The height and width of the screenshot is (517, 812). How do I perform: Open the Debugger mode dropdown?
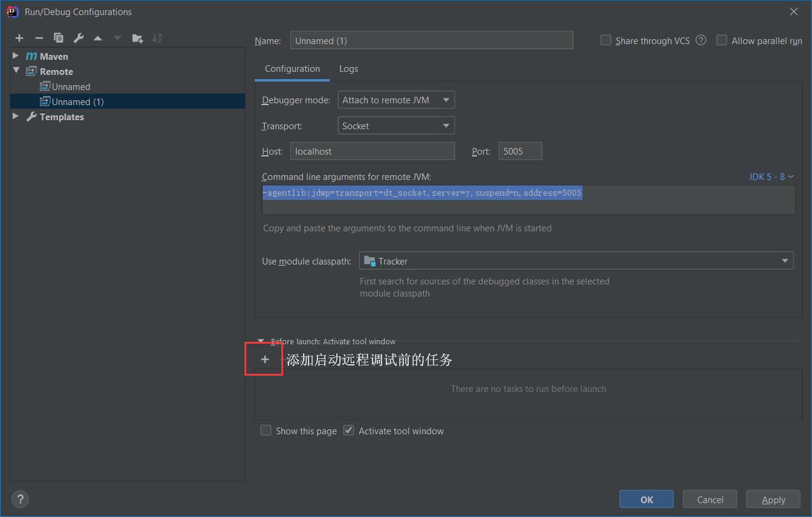point(395,100)
